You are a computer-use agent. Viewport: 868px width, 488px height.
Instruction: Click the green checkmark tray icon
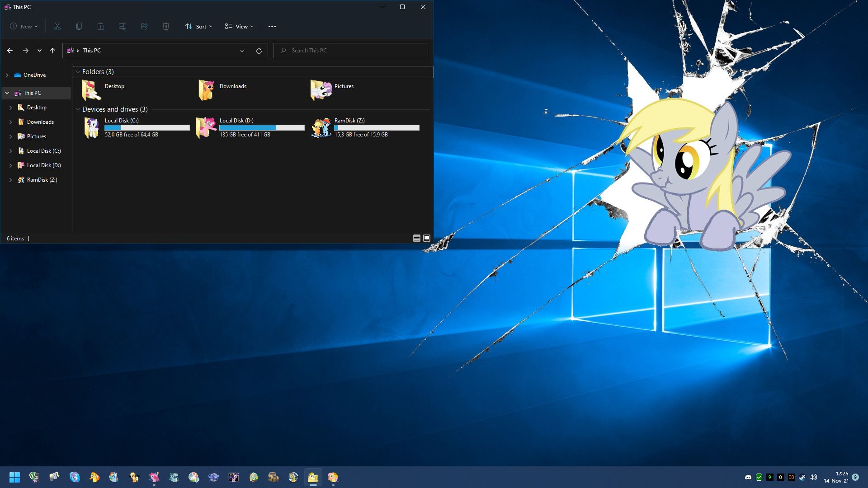[759, 477]
